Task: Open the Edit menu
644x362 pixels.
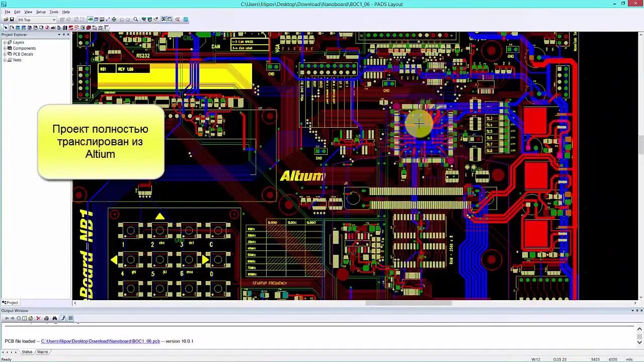Action: (x=17, y=12)
